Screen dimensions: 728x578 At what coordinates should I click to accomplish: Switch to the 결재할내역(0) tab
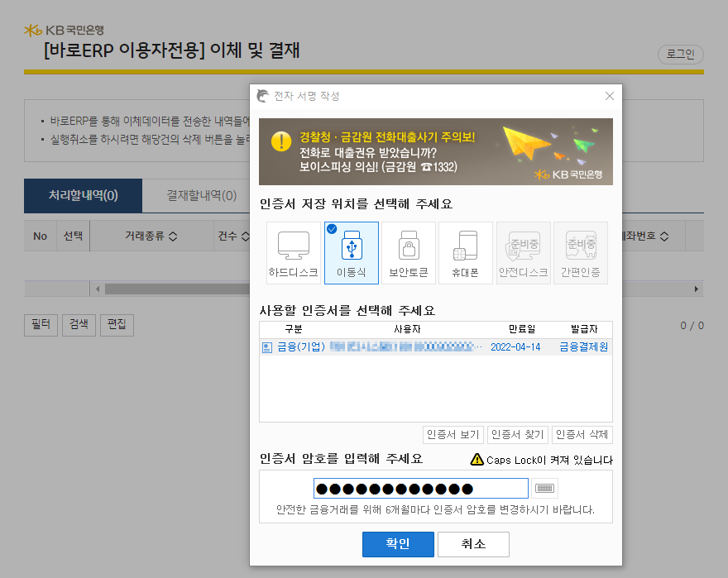point(202,195)
